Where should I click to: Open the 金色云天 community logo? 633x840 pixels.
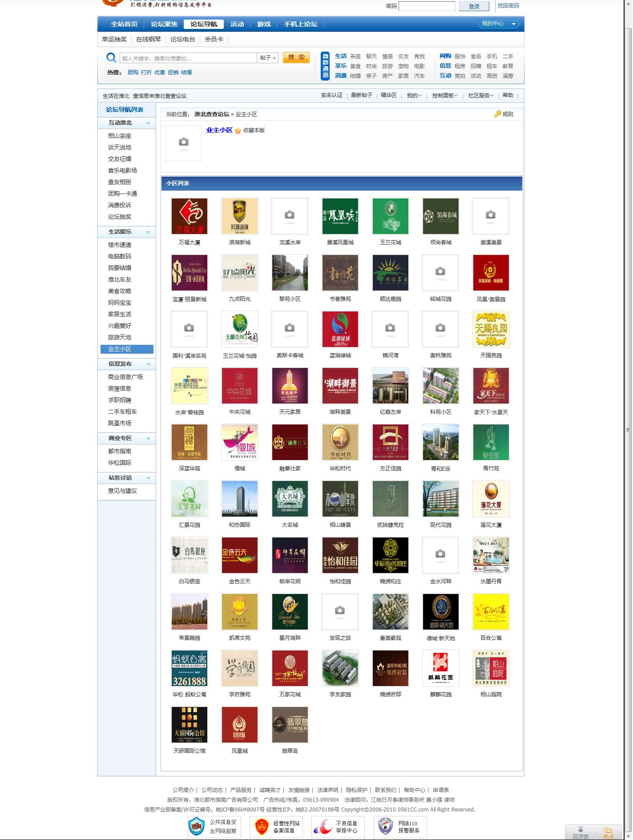[240, 555]
